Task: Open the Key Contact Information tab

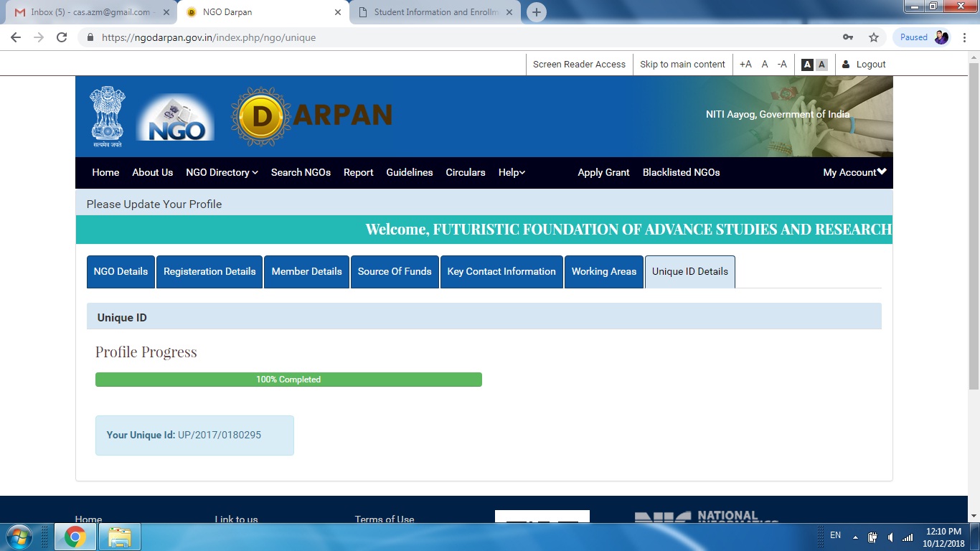Action: pyautogui.click(x=501, y=271)
